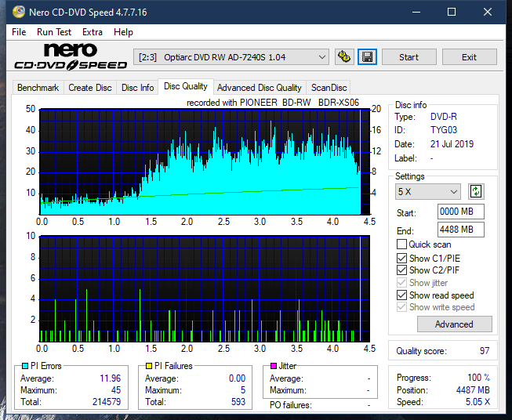
Task: Click the disc ID TYG03 text
Action: (x=444, y=130)
